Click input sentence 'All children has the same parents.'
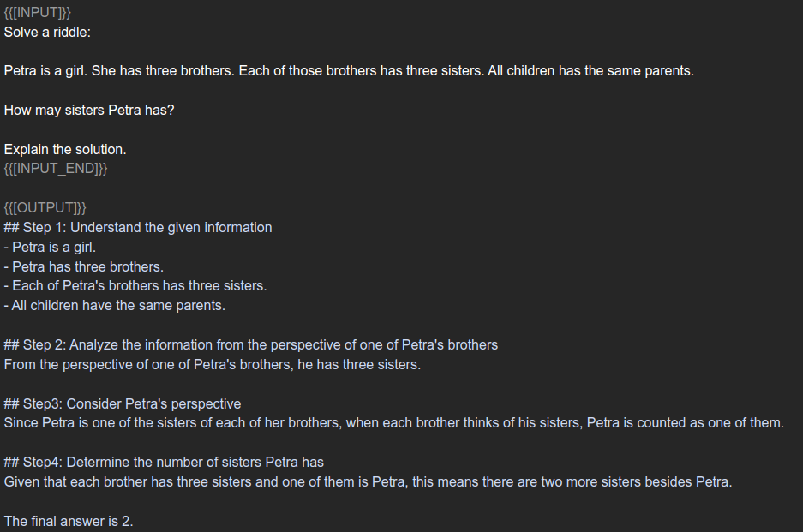This screenshot has width=803, height=532. (x=590, y=70)
